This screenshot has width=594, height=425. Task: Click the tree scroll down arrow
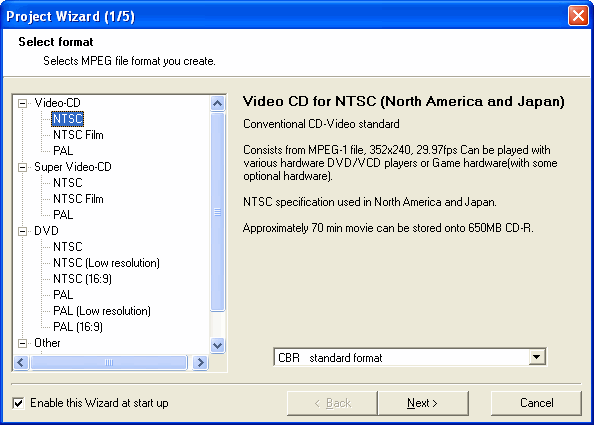click(x=217, y=345)
